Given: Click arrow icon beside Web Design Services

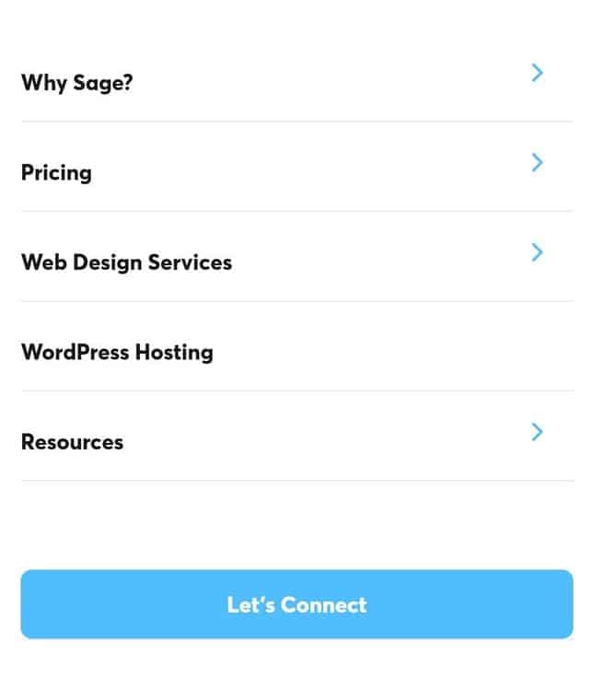Looking at the screenshot, I should pos(537,252).
